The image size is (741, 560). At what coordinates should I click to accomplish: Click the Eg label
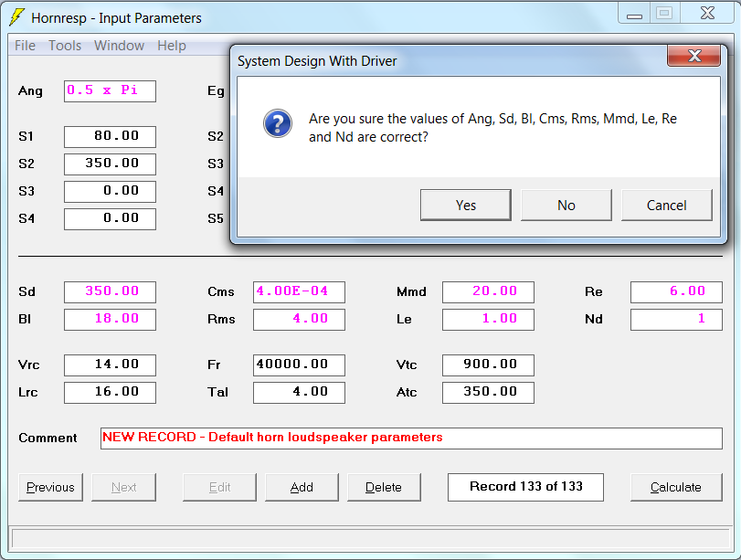click(216, 91)
